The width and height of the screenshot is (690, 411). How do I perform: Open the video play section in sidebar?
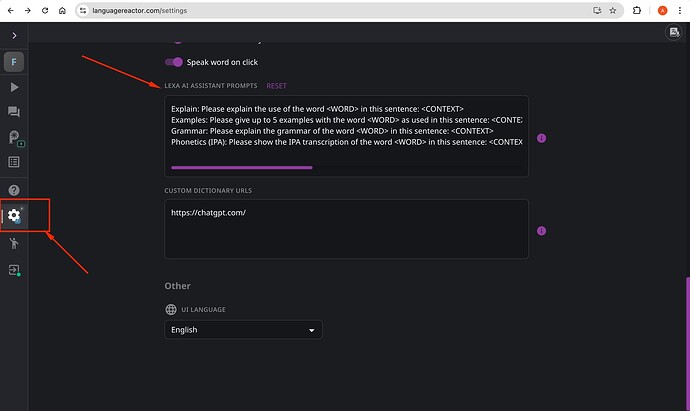click(x=14, y=88)
